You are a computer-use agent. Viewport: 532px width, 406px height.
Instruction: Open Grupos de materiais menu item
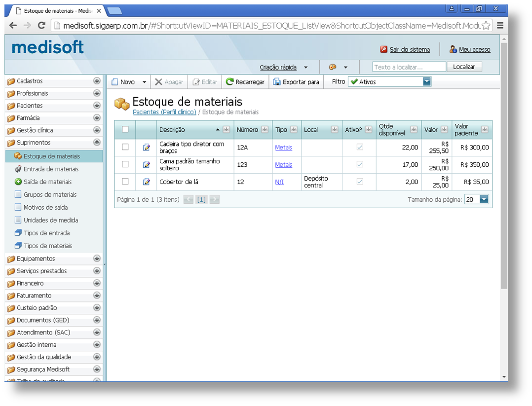(x=54, y=195)
